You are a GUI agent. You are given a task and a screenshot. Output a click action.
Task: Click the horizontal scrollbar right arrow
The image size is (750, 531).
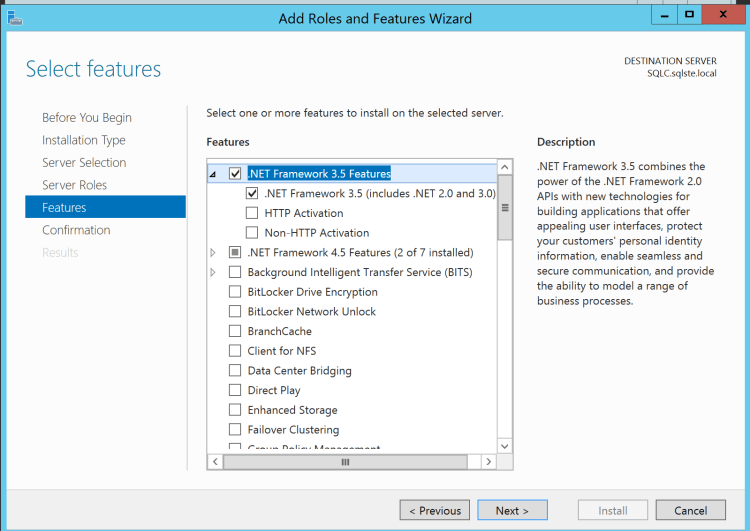point(489,462)
